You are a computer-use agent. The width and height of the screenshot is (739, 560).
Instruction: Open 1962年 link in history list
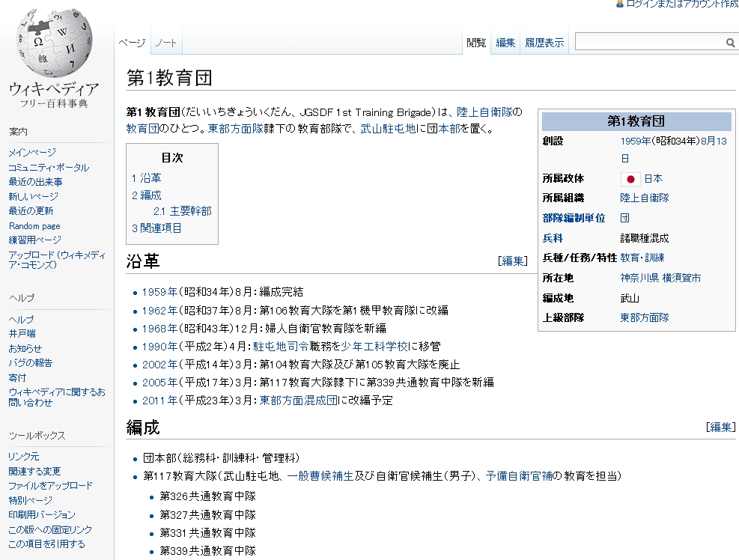[x=159, y=310]
